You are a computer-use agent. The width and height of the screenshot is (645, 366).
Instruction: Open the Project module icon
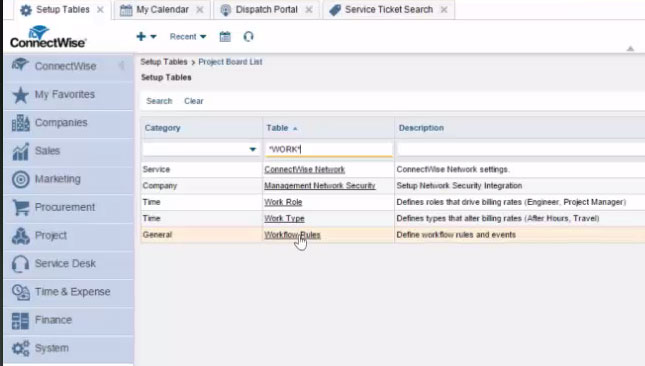[x=21, y=236]
